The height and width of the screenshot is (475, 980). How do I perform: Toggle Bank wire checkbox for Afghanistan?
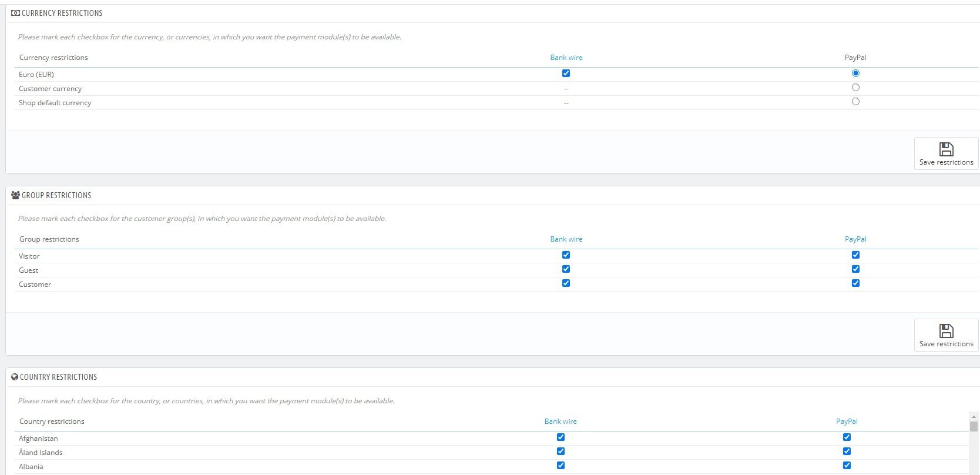pos(561,437)
